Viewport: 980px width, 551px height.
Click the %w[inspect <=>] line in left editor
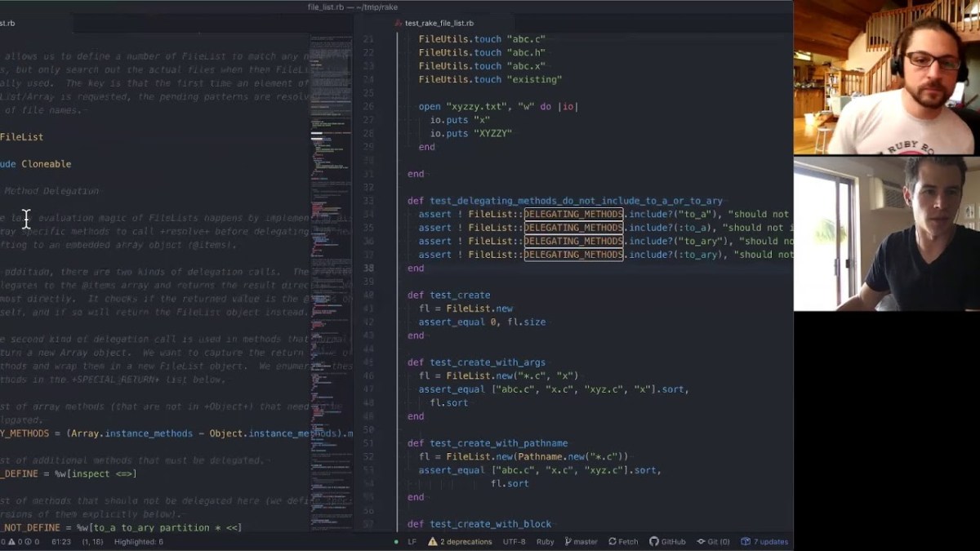pos(69,473)
